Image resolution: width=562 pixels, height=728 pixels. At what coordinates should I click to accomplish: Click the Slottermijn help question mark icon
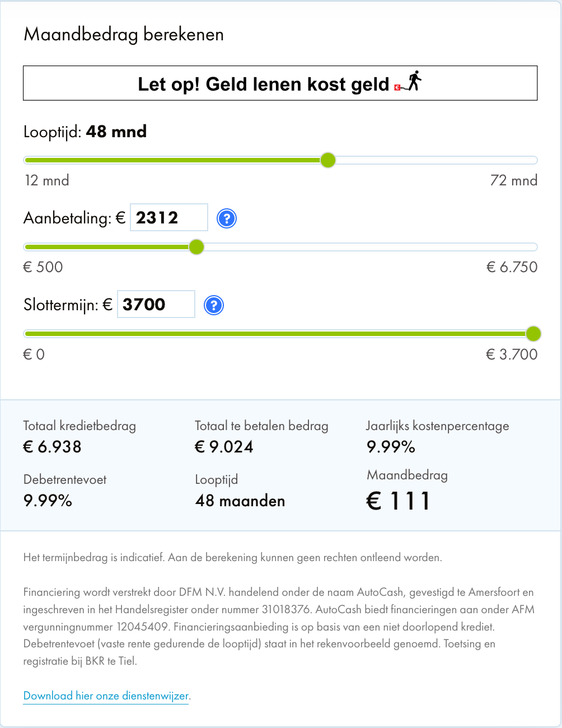[214, 305]
